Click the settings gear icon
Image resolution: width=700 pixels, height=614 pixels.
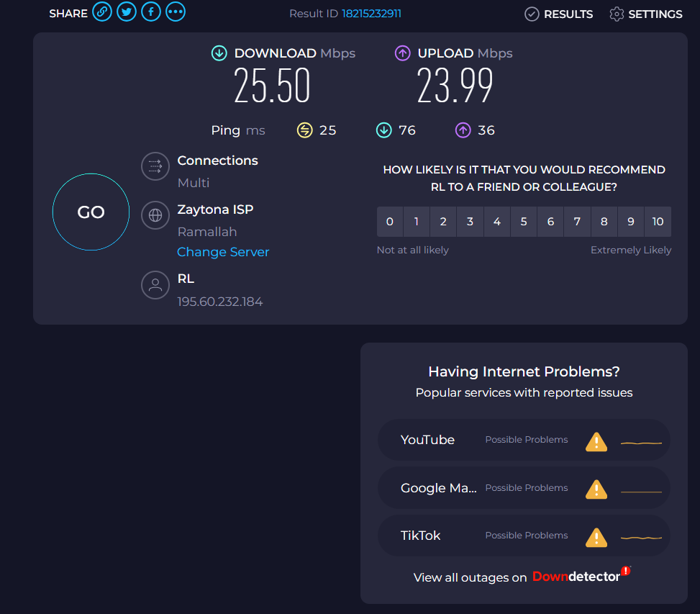point(617,14)
